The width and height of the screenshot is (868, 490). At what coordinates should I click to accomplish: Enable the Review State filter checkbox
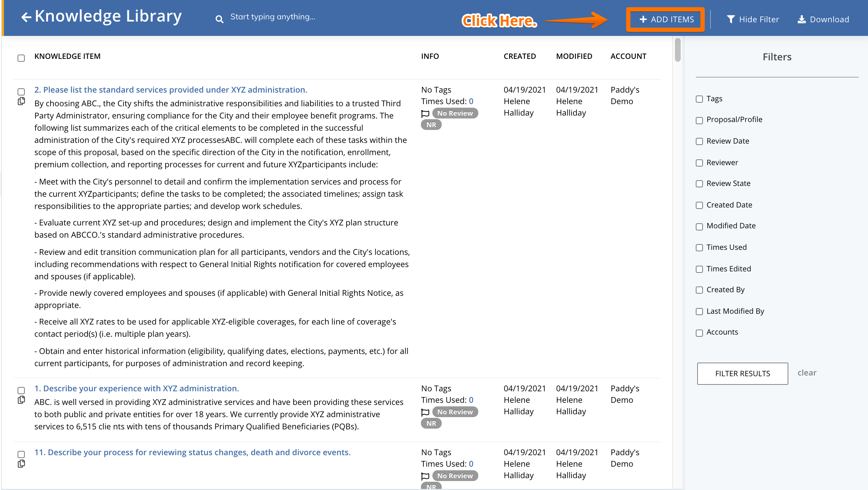coord(699,184)
